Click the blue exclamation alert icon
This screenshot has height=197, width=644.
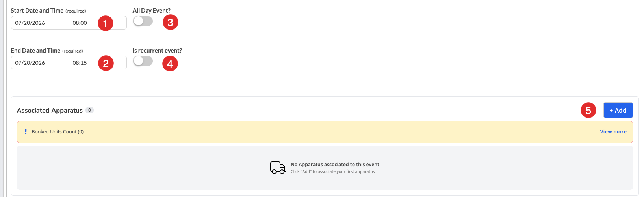[x=26, y=132]
